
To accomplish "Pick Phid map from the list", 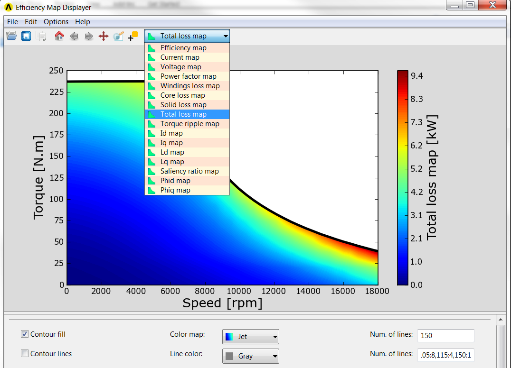I will point(187,181).
